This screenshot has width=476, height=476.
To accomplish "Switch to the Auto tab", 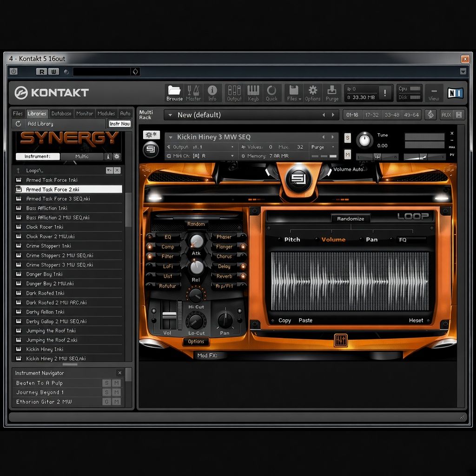I will tap(125, 113).
